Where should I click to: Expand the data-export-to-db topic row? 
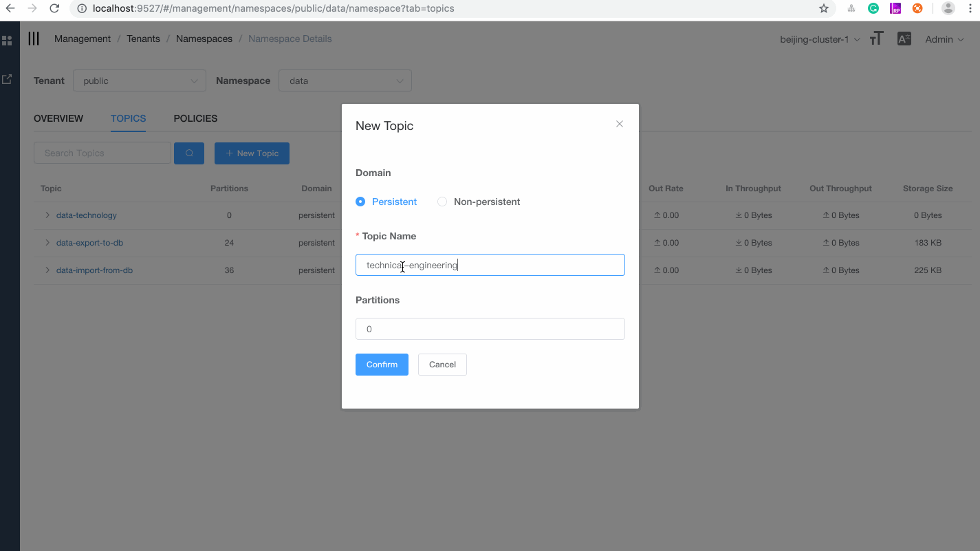46,242
